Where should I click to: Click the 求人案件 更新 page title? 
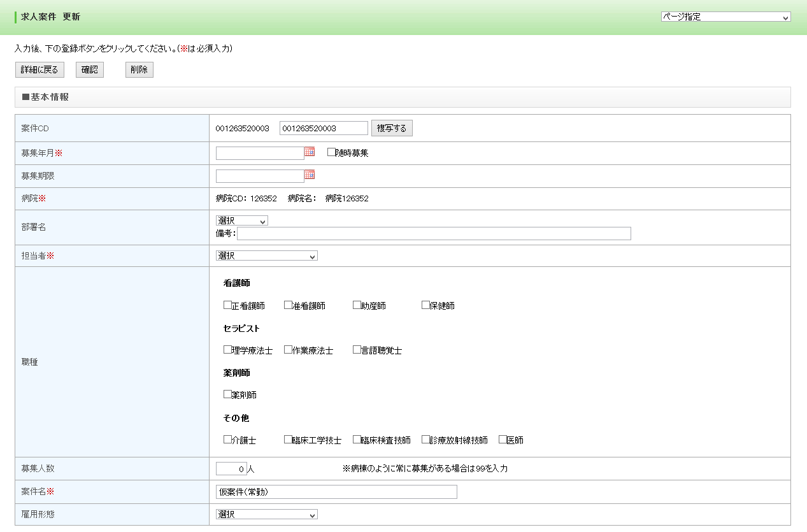[51, 17]
